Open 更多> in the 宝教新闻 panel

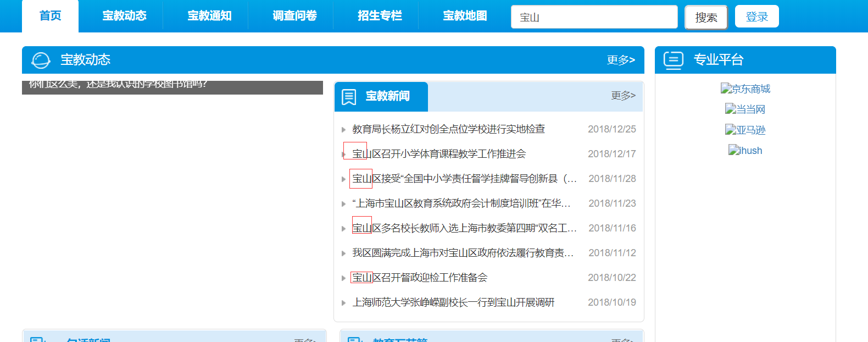click(x=624, y=96)
